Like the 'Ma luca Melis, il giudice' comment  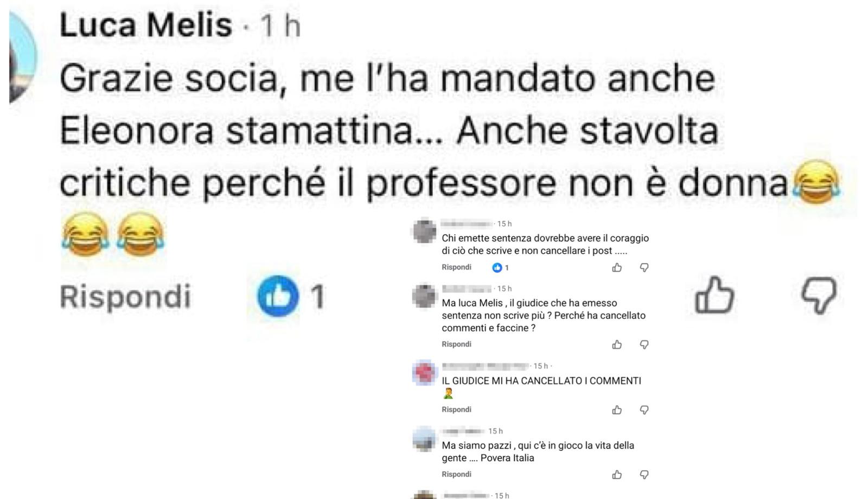(x=617, y=344)
